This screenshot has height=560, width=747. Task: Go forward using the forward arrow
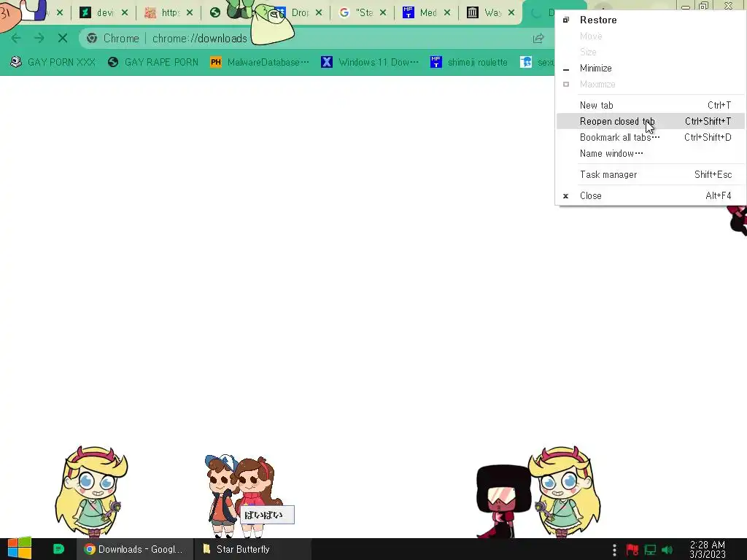(39, 38)
